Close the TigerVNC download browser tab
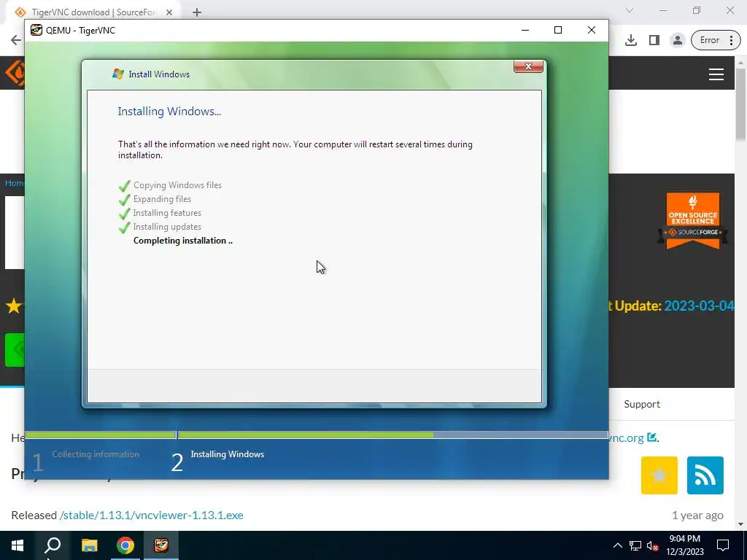Image resolution: width=747 pixels, height=560 pixels. pyautogui.click(x=169, y=12)
